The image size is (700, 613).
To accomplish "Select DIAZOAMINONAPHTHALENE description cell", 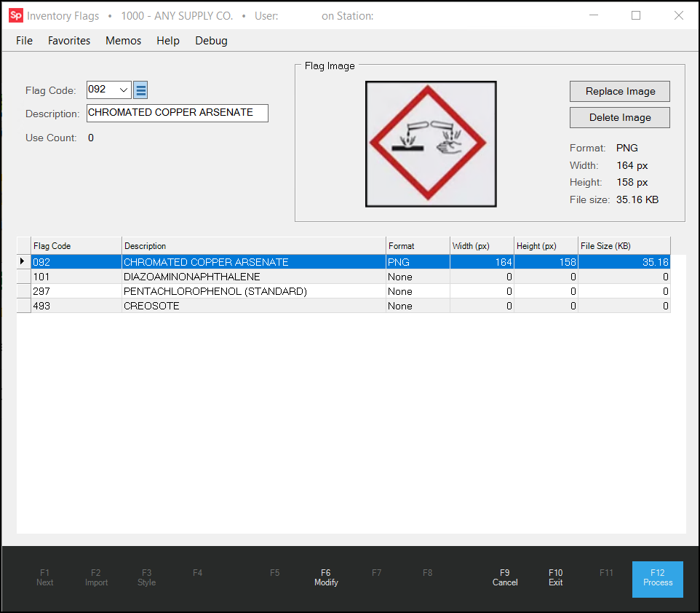I will (x=253, y=277).
